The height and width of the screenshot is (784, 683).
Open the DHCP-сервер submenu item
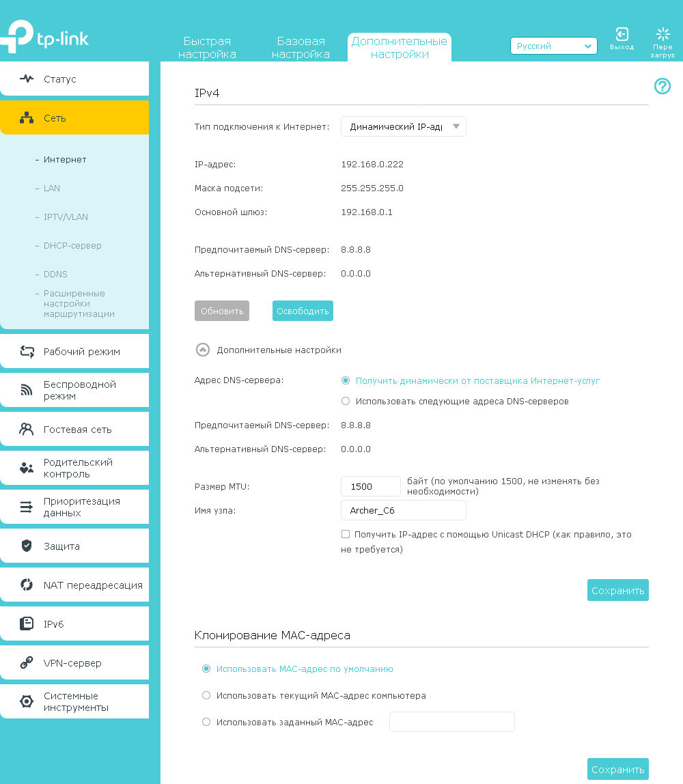(x=72, y=245)
